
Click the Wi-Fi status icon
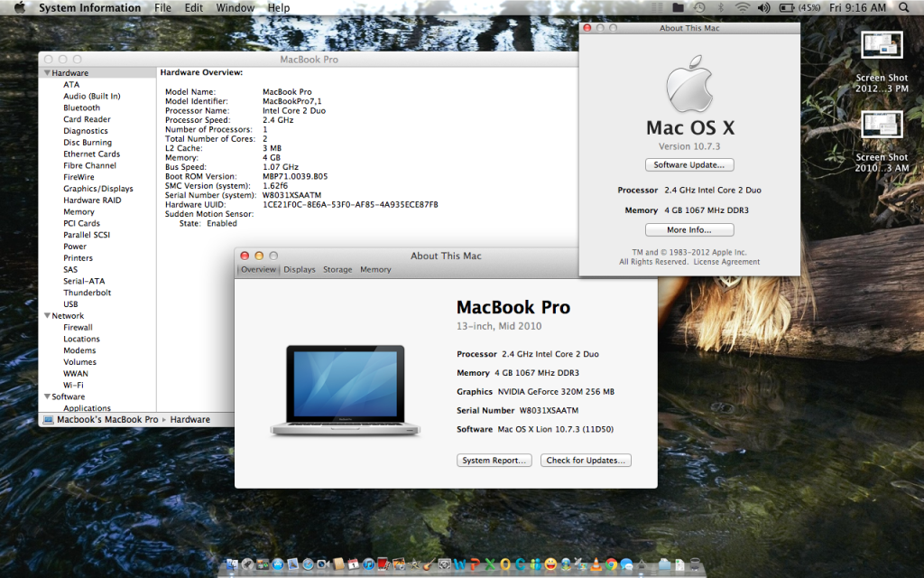point(742,7)
